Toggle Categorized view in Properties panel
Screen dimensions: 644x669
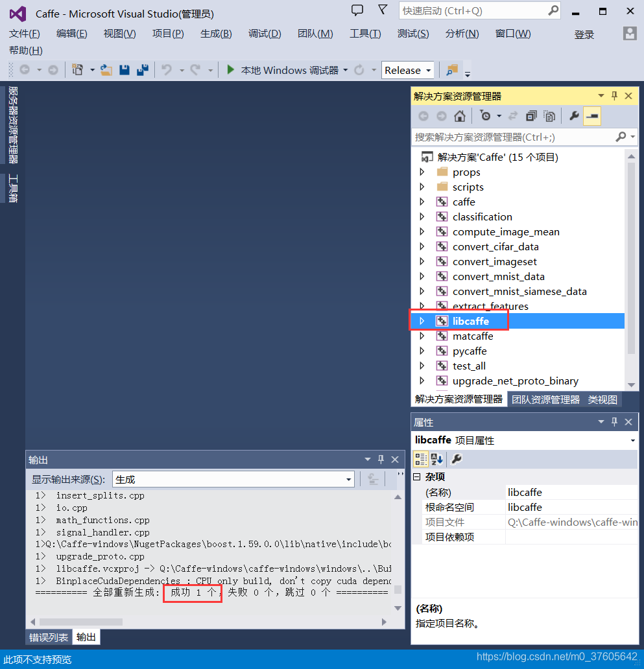[x=421, y=459]
